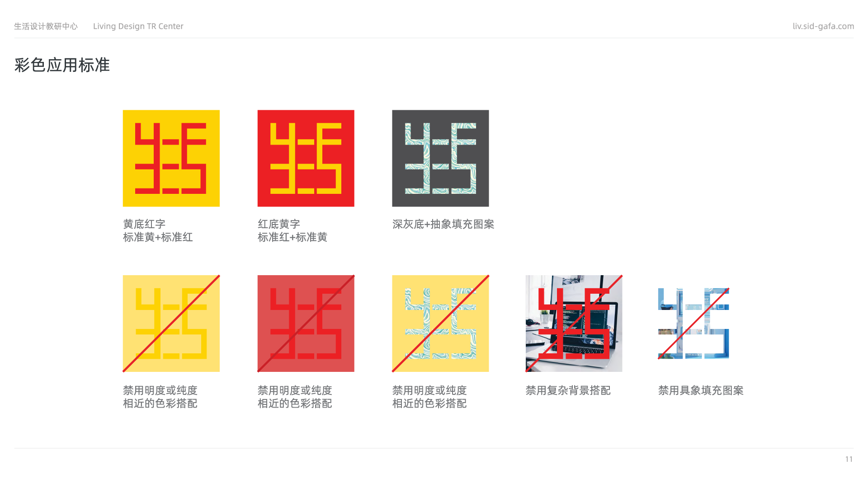Image resolution: width=868 pixels, height=488 pixels.
Task: Click the 标准黄+标准红 caption line
Action: tap(158, 237)
